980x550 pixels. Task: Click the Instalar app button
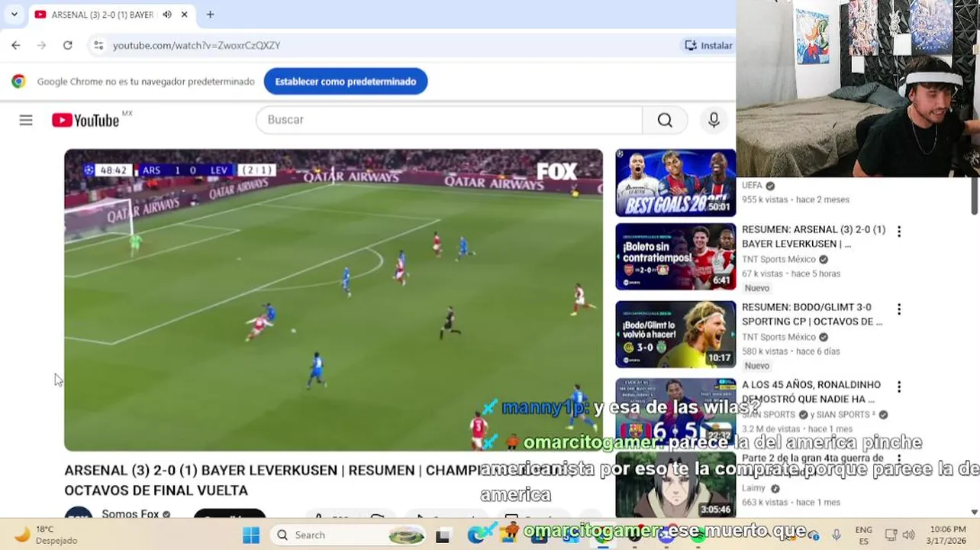708,45
